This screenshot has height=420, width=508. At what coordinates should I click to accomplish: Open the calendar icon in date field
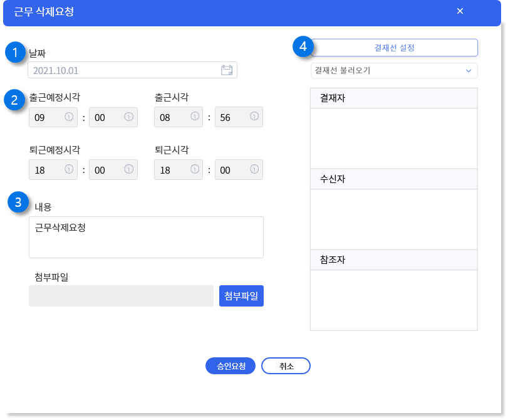point(227,70)
